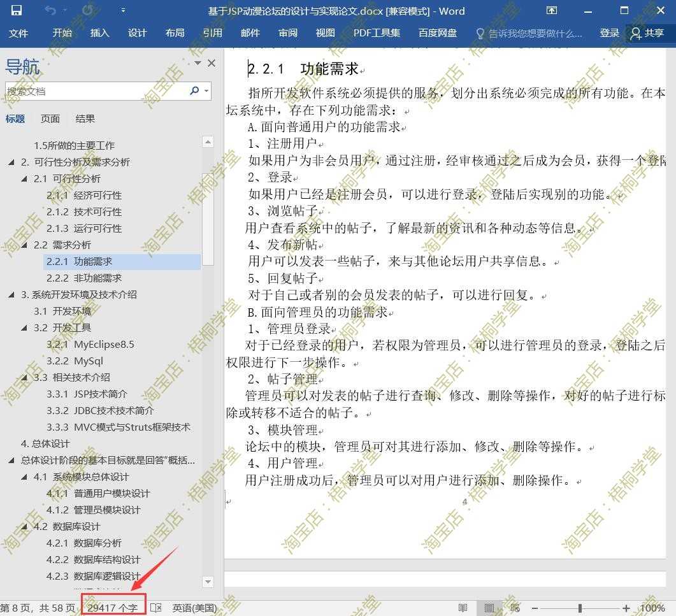Image resolution: width=676 pixels, height=616 pixels.
Task: Click the magnifier search icon in navigation
Action: [194, 90]
